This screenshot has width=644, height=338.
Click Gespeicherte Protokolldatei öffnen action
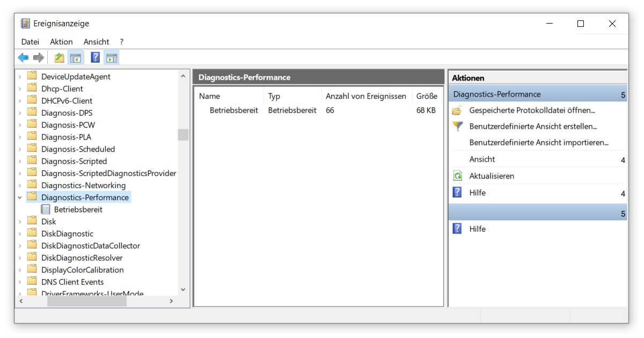point(532,111)
